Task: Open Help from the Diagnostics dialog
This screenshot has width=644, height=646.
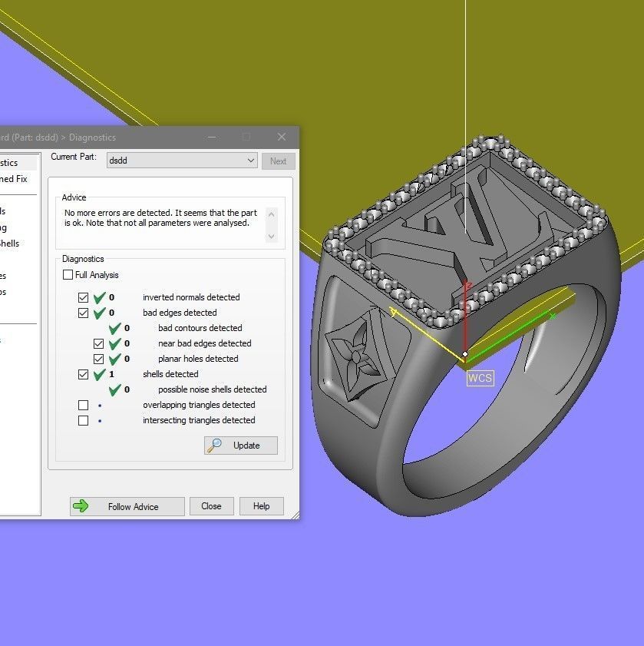Action: [x=262, y=506]
